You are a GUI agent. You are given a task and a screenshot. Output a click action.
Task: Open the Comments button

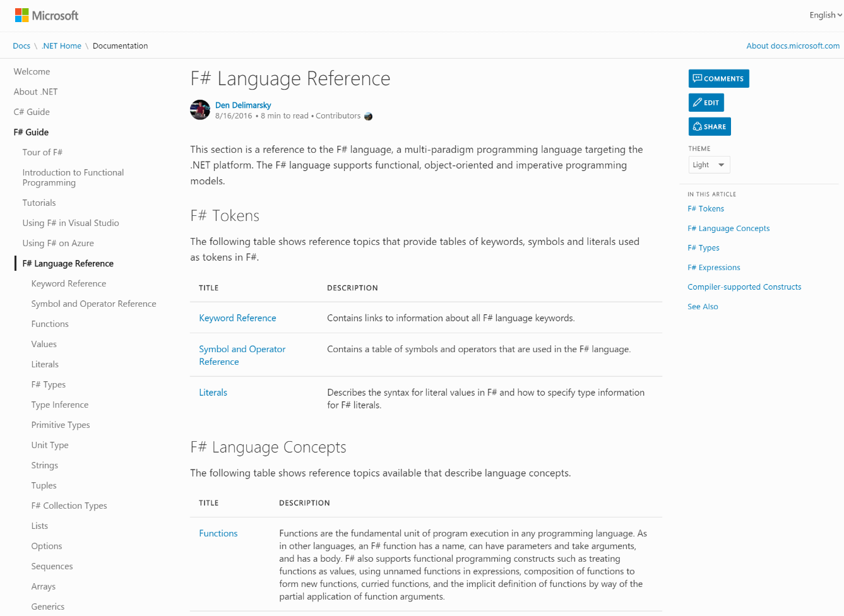[718, 78]
